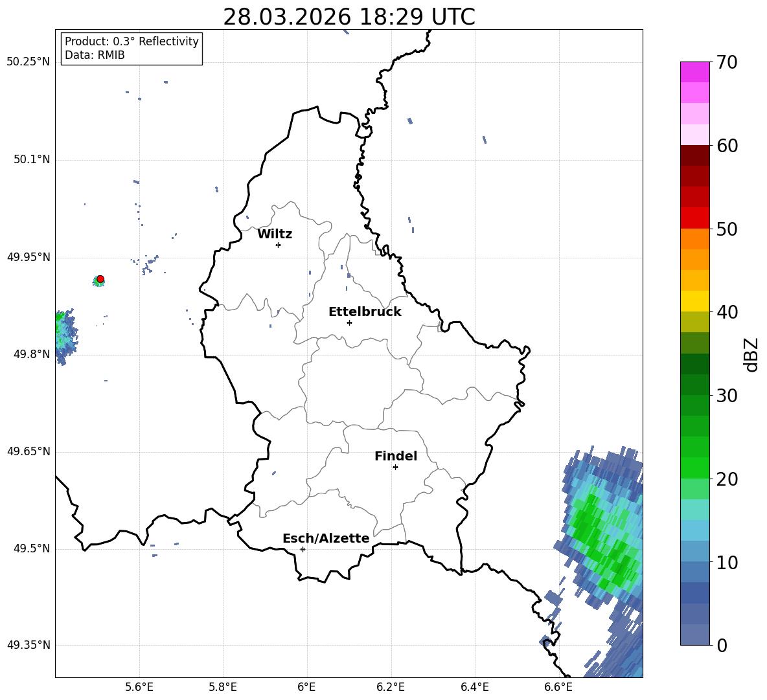The height and width of the screenshot is (700, 767).
Task: Click the colorbar tick value 40
Action: tap(727, 312)
